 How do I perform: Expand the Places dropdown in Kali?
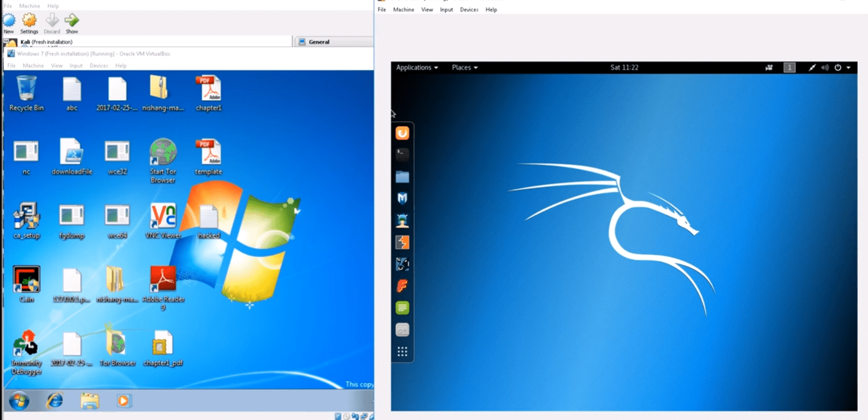(464, 67)
